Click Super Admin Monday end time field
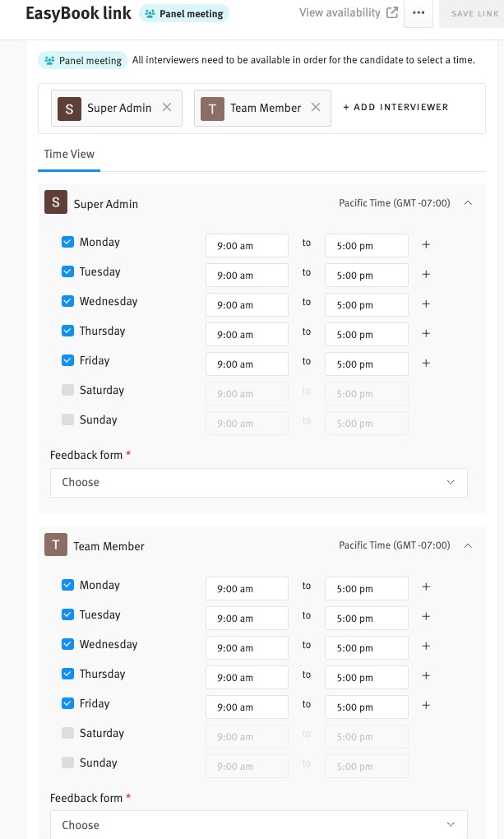Image resolution: width=504 pixels, height=839 pixels. pos(367,246)
